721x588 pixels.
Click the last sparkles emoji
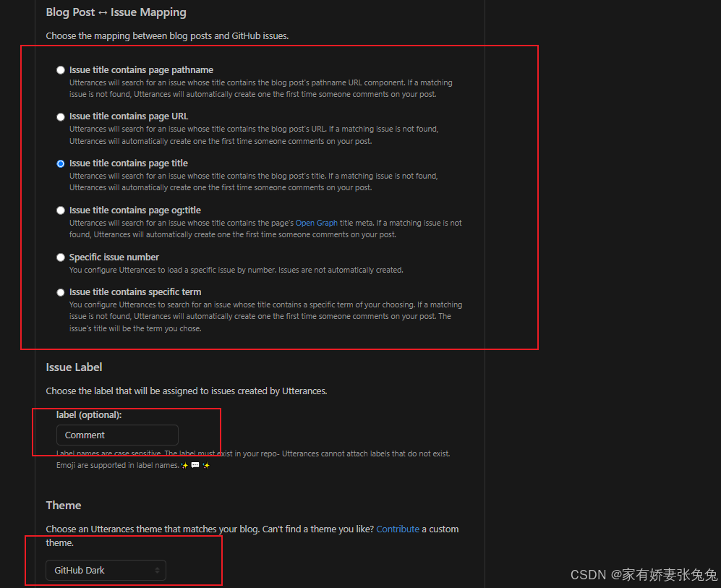pyautogui.click(x=206, y=465)
